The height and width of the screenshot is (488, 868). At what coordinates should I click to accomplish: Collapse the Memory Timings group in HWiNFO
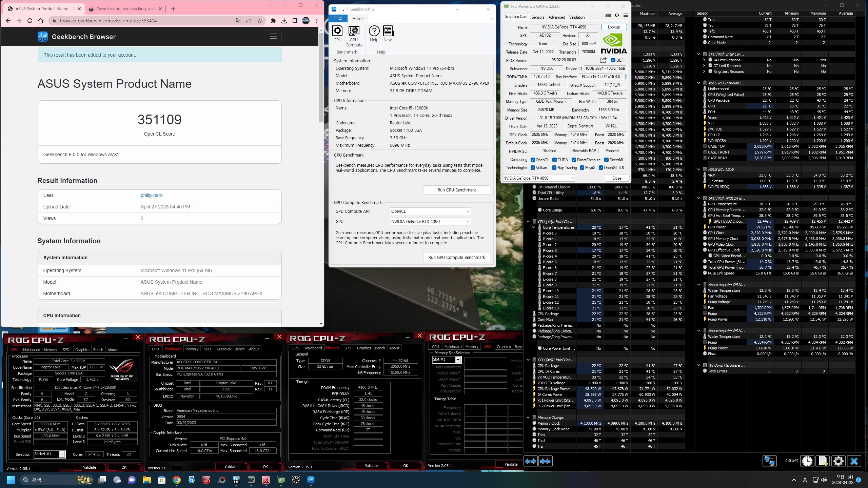tap(528, 418)
